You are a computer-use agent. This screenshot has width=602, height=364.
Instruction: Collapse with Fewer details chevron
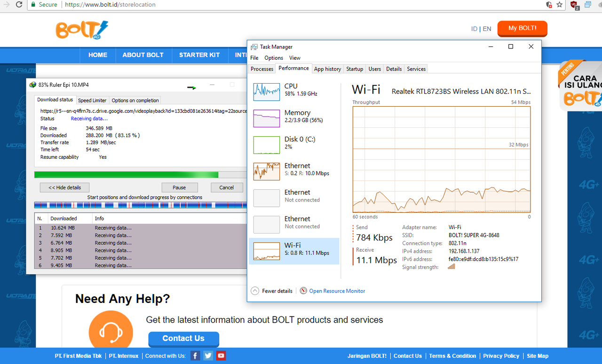point(255,291)
